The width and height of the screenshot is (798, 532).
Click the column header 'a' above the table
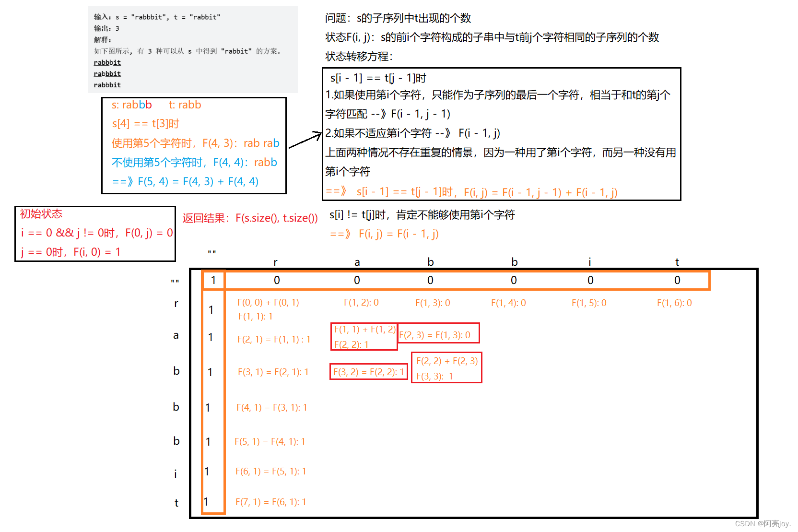pos(357,262)
